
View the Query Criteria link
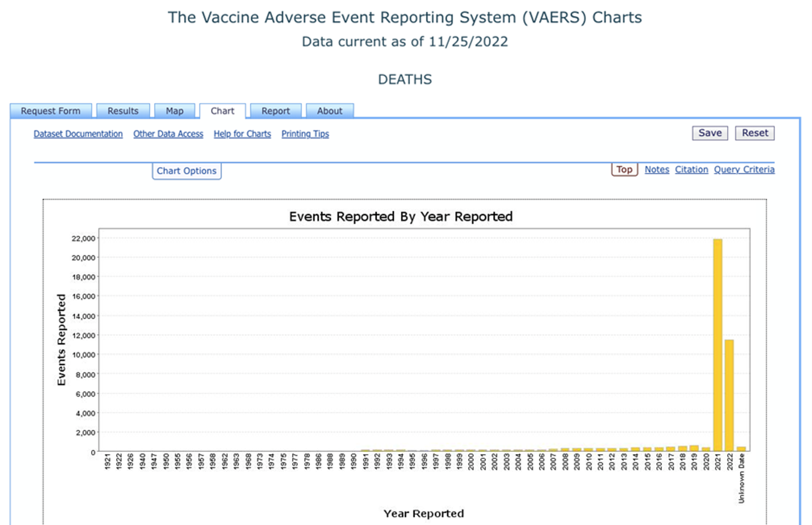pyautogui.click(x=744, y=169)
